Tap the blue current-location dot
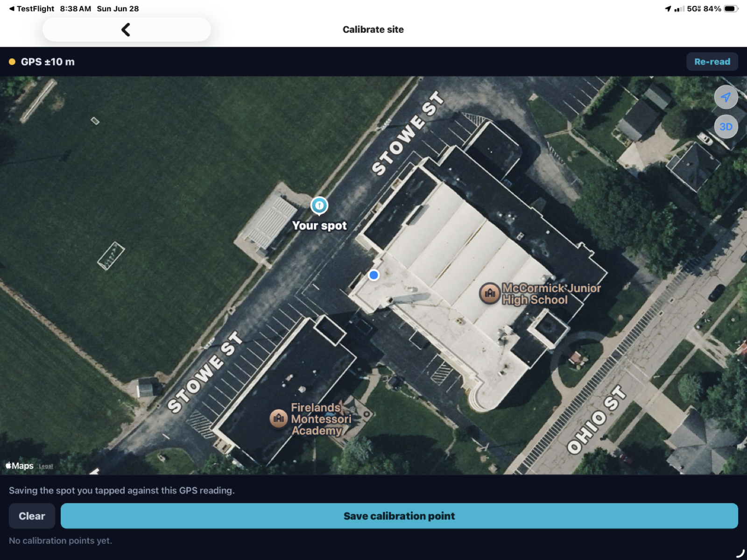The width and height of the screenshot is (747, 560). point(373,275)
